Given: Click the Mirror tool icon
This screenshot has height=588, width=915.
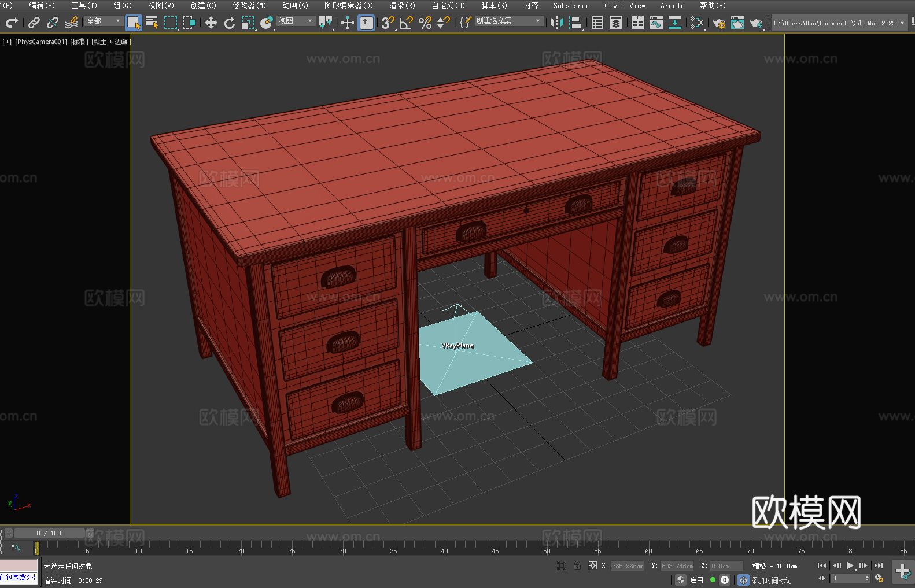Looking at the screenshot, I should (x=557, y=23).
